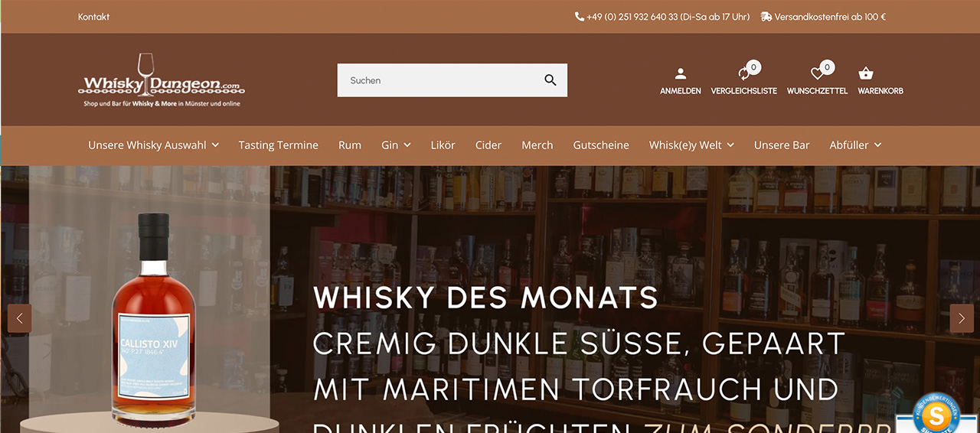The height and width of the screenshot is (433, 980).
Task: Open the Merch category
Action: (537, 145)
